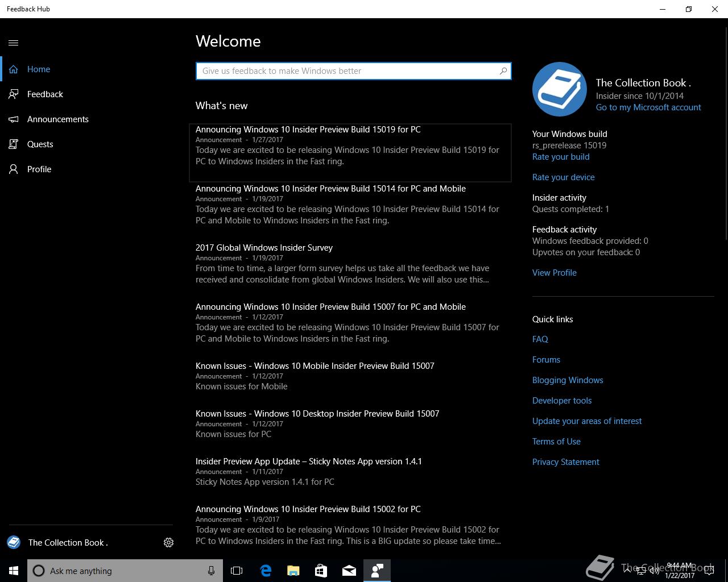The height and width of the screenshot is (582, 728).
Task: Click the Cortana microphone icon
Action: tap(211, 571)
